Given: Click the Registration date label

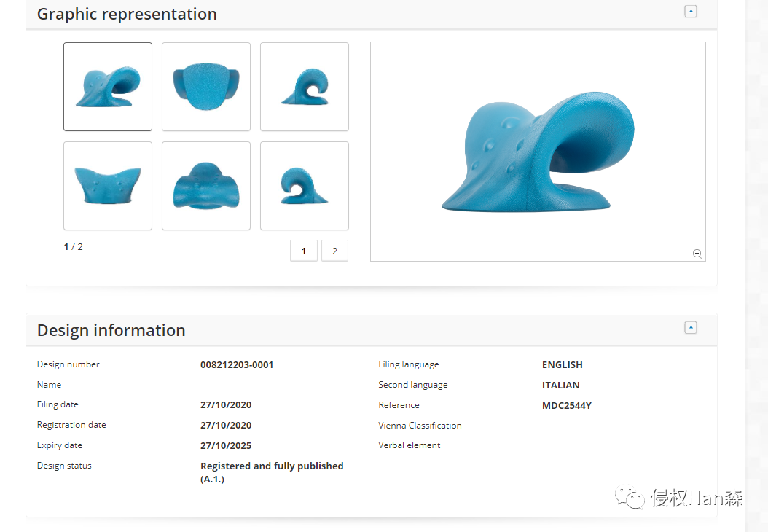Looking at the screenshot, I should coord(71,425).
